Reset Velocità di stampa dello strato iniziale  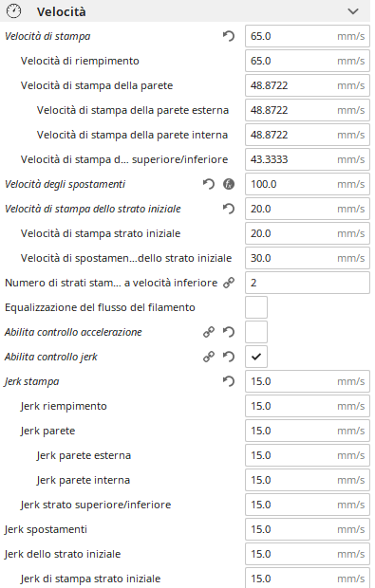pyautogui.click(x=228, y=209)
